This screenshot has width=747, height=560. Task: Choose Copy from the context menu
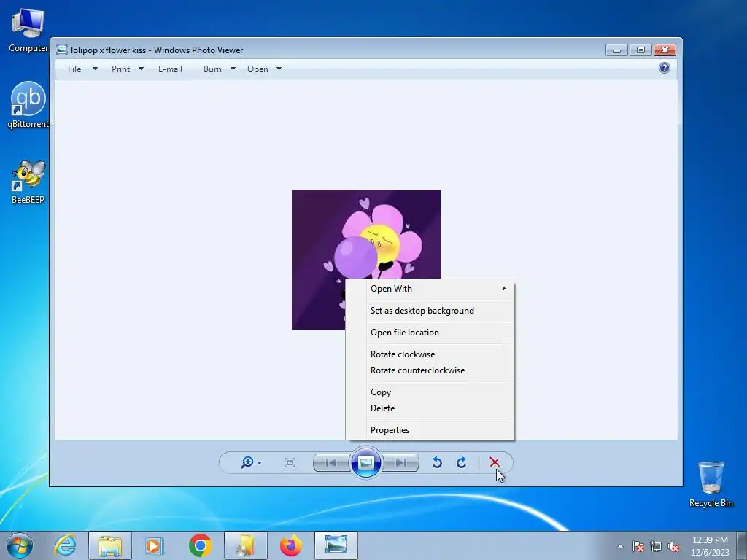tap(430, 392)
